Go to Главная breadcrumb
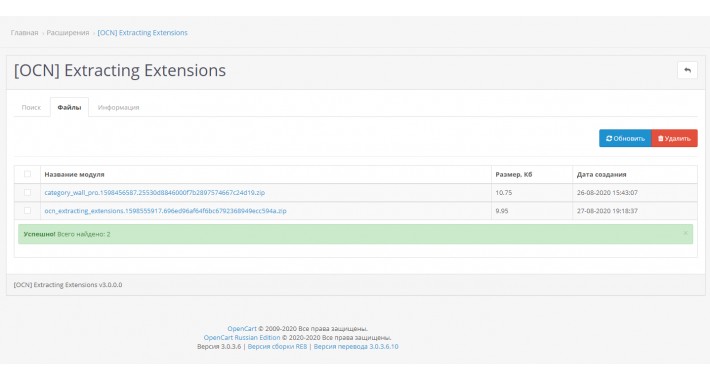710x380 pixels. (x=24, y=33)
